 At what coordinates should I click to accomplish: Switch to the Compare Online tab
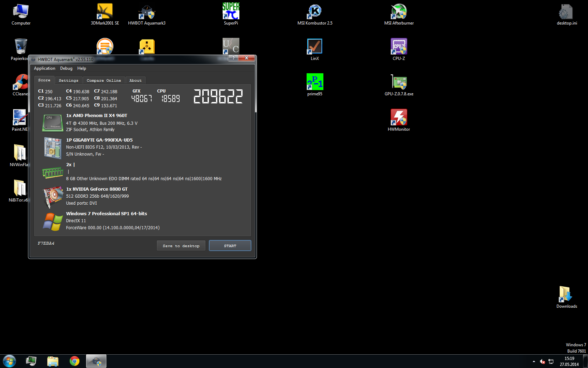[104, 80]
